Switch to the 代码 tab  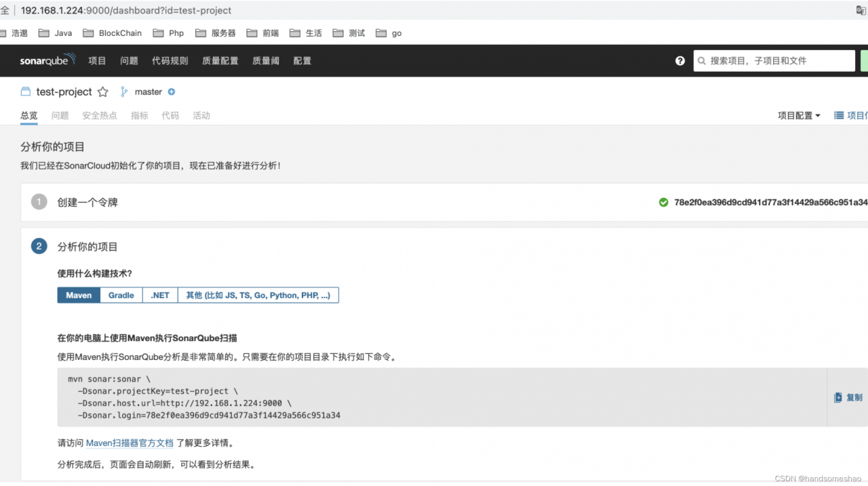click(170, 115)
